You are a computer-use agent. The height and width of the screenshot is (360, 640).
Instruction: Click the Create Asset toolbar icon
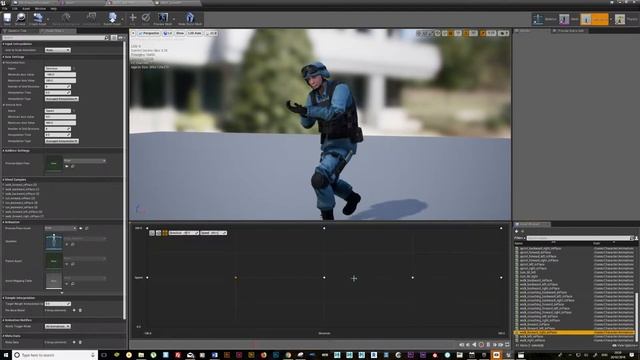point(38,17)
